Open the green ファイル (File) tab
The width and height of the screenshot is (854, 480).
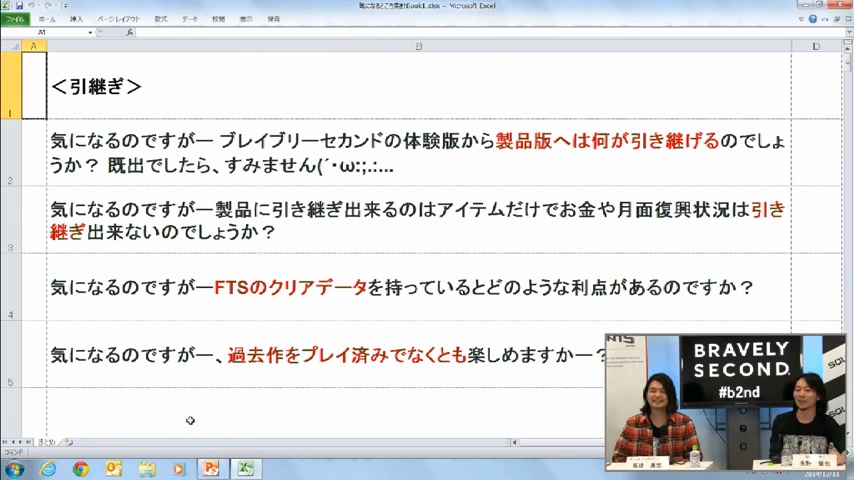[15, 19]
